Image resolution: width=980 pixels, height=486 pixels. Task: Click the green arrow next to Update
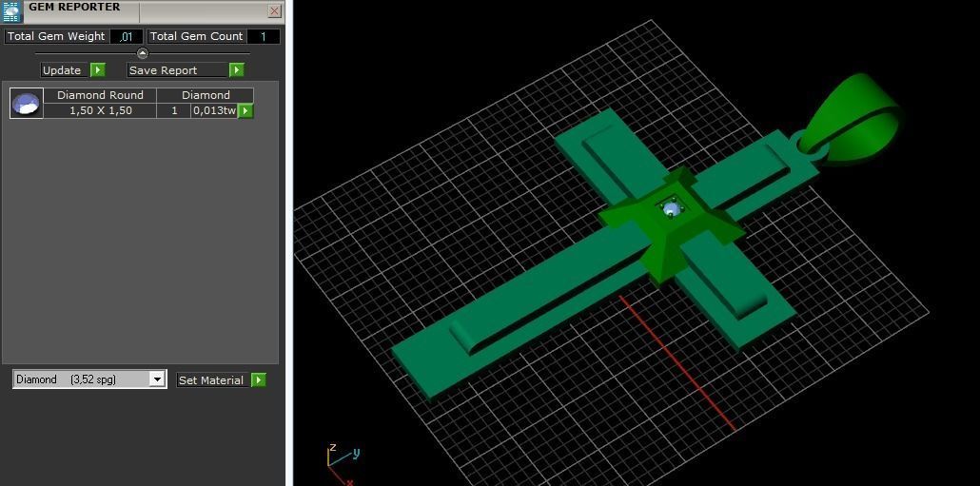(x=98, y=70)
